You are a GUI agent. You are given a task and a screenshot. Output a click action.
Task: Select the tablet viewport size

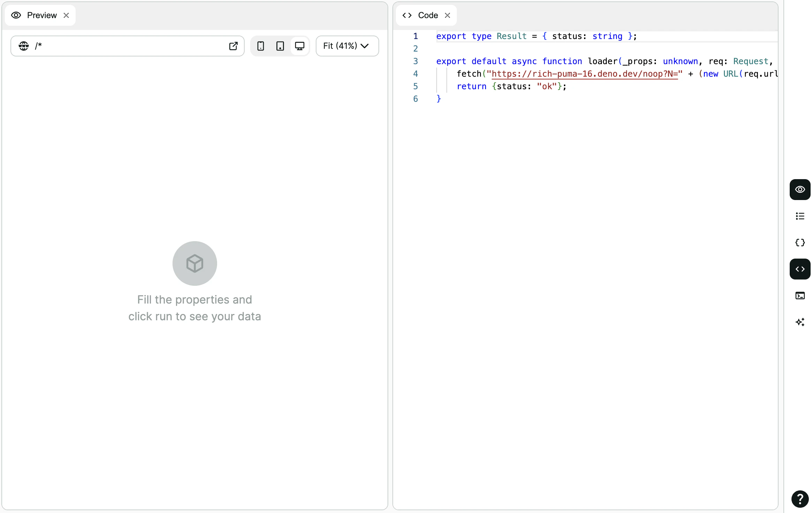[x=280, y=46]
